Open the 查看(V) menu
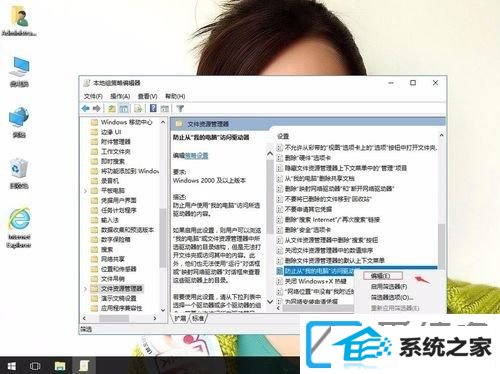This screenshot has height=374, width=500. [x=148, y=96]
